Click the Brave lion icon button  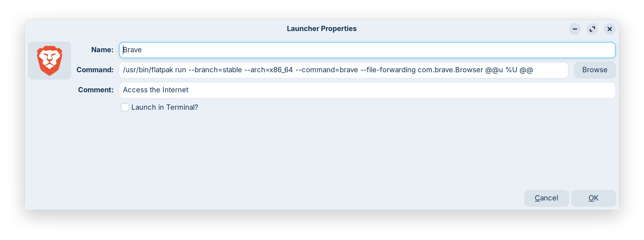pos(50,61)
